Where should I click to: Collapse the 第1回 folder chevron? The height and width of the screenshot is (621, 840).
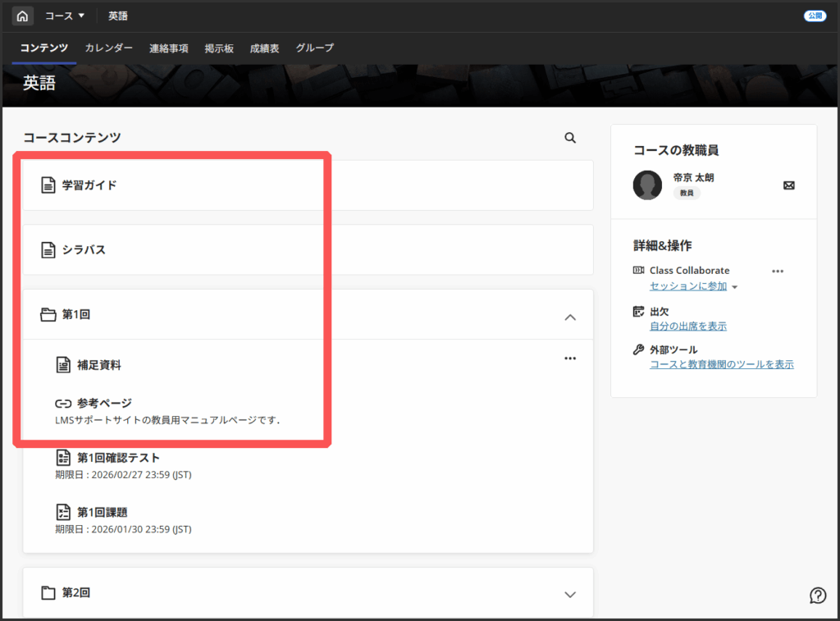[x=571, y=317]
